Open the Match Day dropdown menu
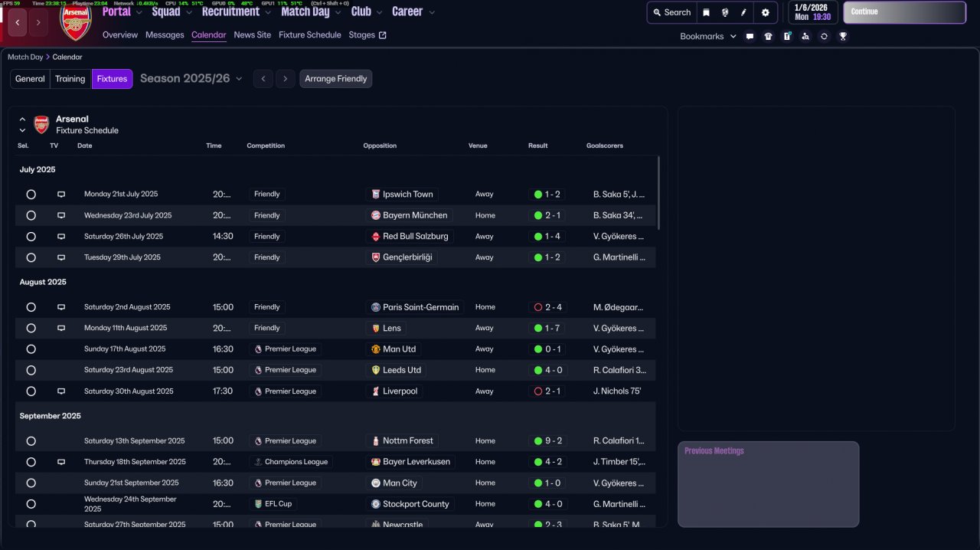The height and width of the screenshot is (550, 980). 311,11
